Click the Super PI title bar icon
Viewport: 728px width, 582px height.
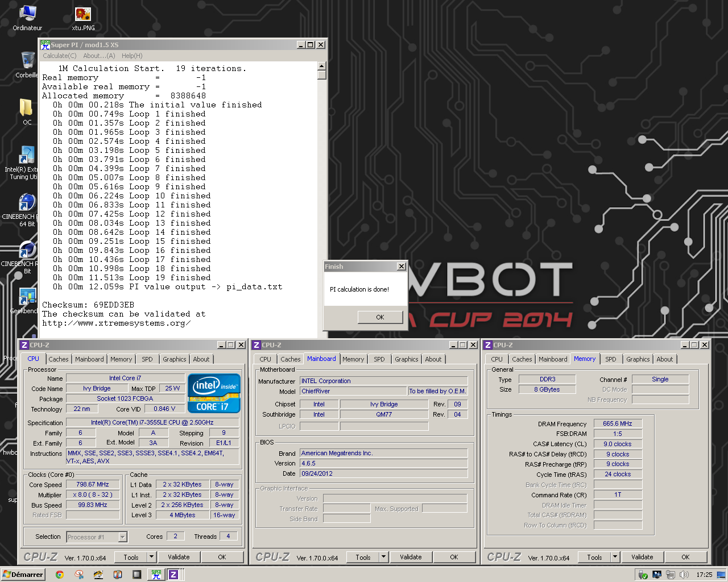pyautogui.click(x=45, y=44)
